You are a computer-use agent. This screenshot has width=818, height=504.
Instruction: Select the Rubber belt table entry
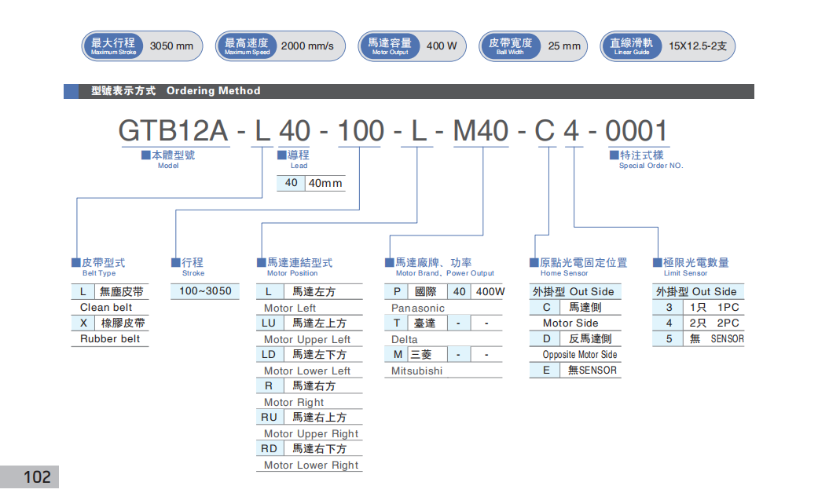pyautogui.click(x=110, y=339)
